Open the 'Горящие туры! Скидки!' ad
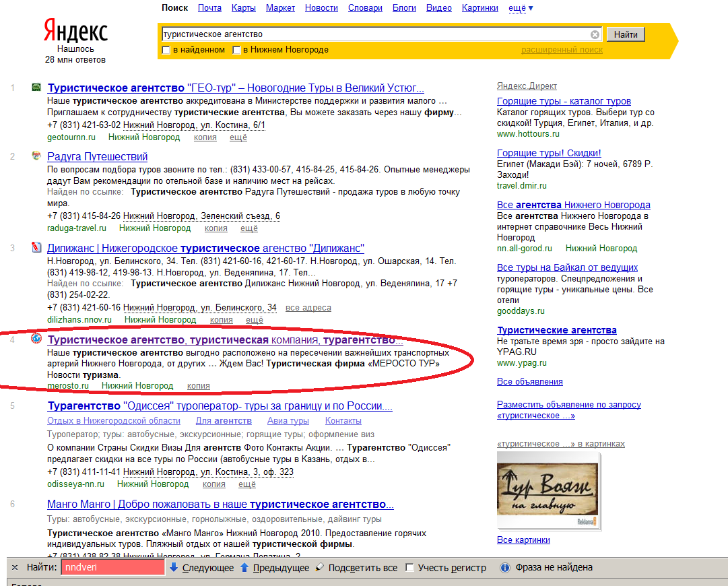The height and width of the screenshot is (586, 728). [549, 153]
